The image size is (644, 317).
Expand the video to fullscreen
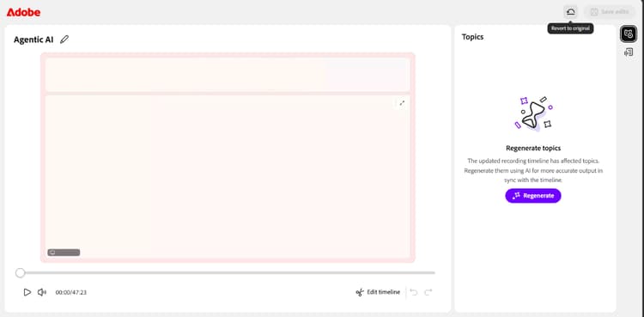click(402, 103)
